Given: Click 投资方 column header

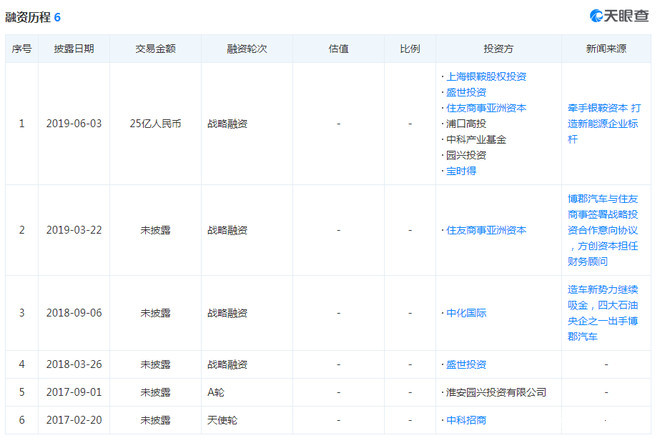Looking at the screenshot, I should point(498,49).
